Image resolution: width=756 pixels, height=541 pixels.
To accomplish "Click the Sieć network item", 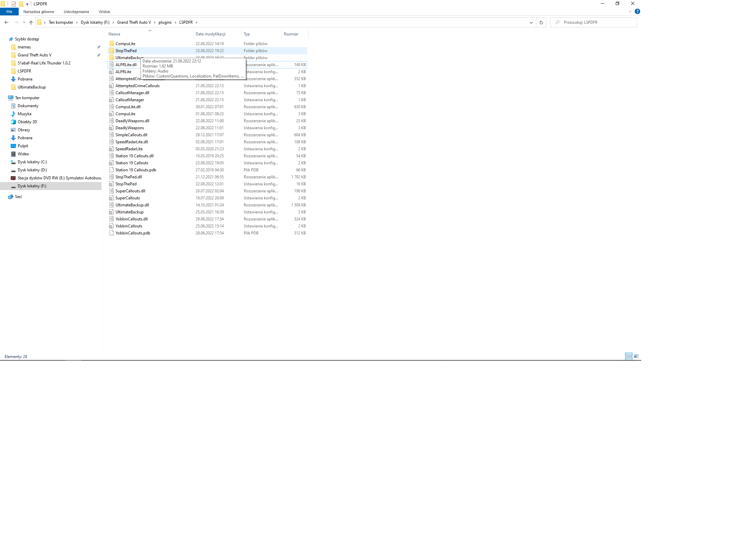I will coord(18,197).
